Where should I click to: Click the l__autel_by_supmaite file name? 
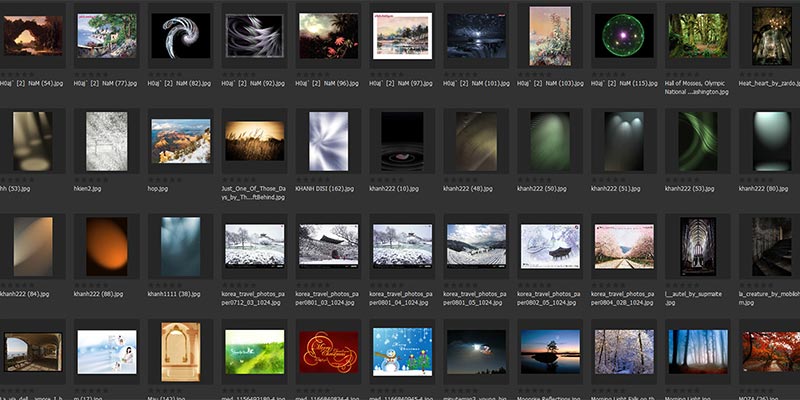click(693, 298)
